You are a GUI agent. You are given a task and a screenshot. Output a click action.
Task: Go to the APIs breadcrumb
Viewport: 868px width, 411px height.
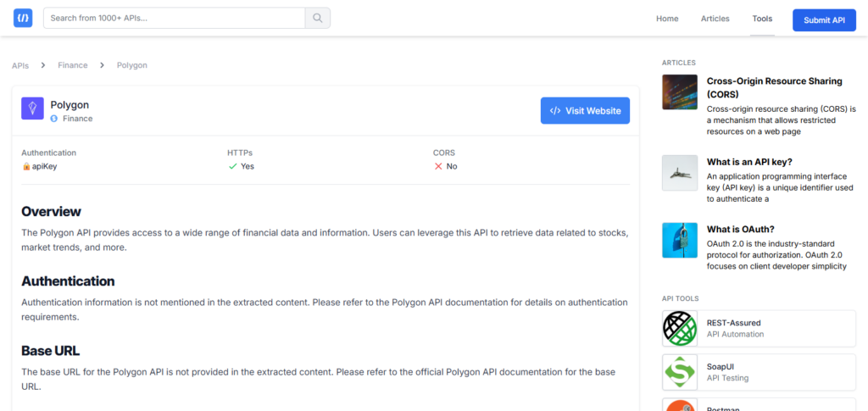tap(20, 65)
